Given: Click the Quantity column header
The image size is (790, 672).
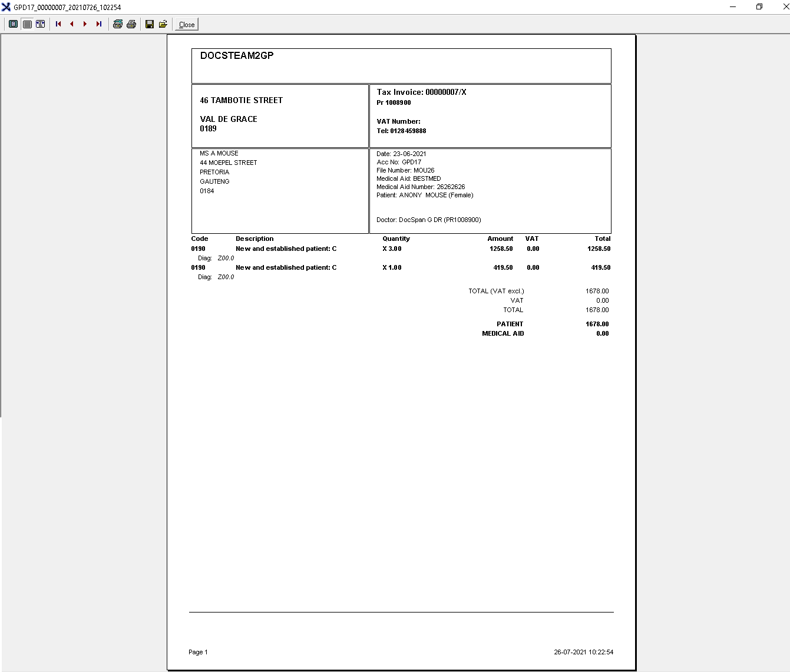Looking at the screenshot, I should pyautogui.click(x=396, y=239).
